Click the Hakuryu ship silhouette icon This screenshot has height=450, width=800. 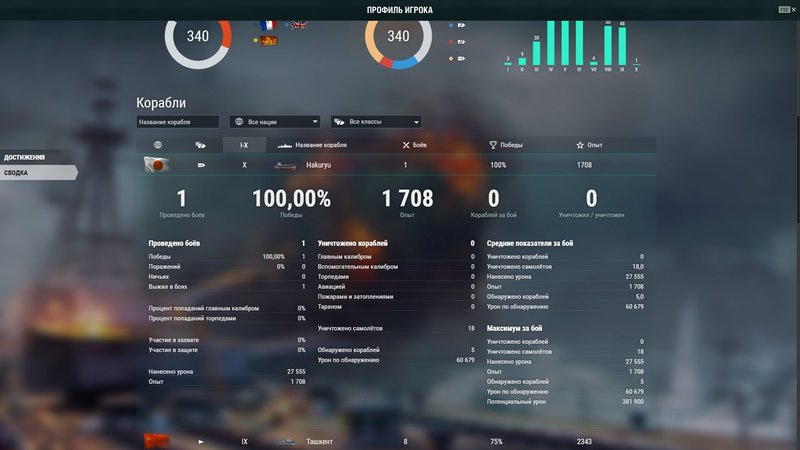[x=286, y=164]
